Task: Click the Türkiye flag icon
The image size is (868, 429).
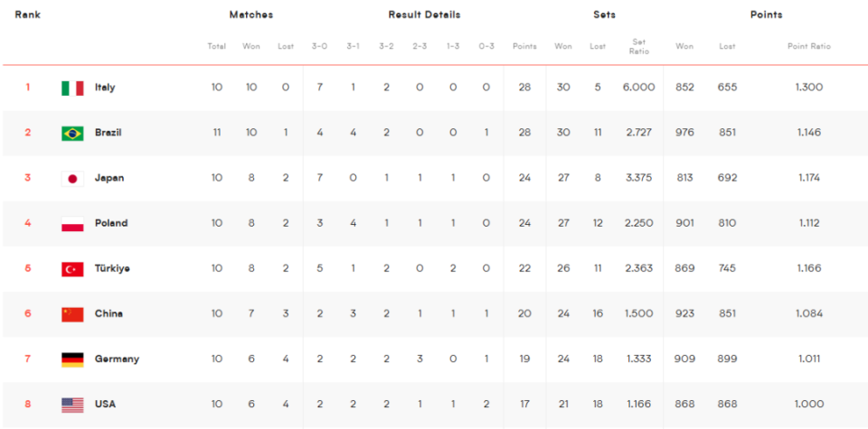Action: 72,269
